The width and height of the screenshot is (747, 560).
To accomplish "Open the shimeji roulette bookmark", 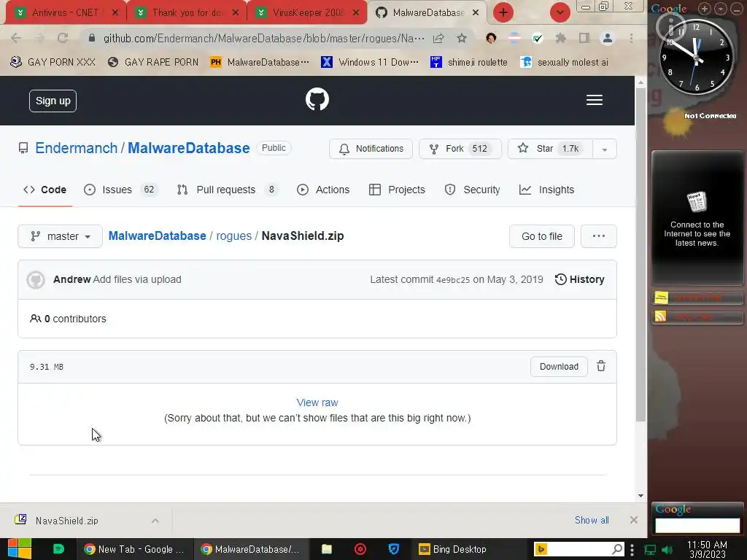I will [469, 62].
